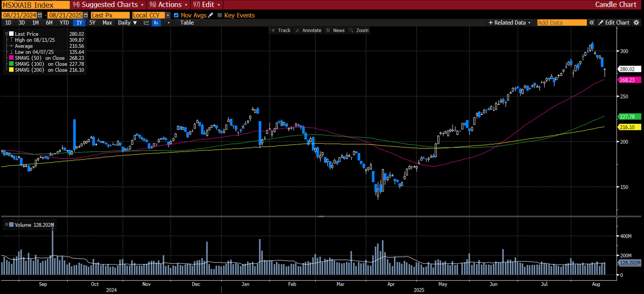This screenshot has width=644, height=294.
Task: Edit moving averages with pencil icon
Action: [210, 15]
